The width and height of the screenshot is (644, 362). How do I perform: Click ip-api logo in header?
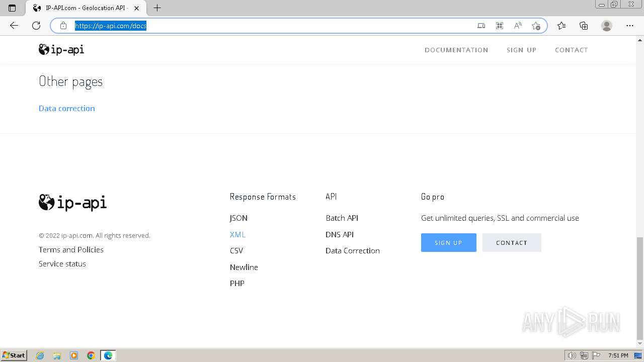[x=61, y=49]
